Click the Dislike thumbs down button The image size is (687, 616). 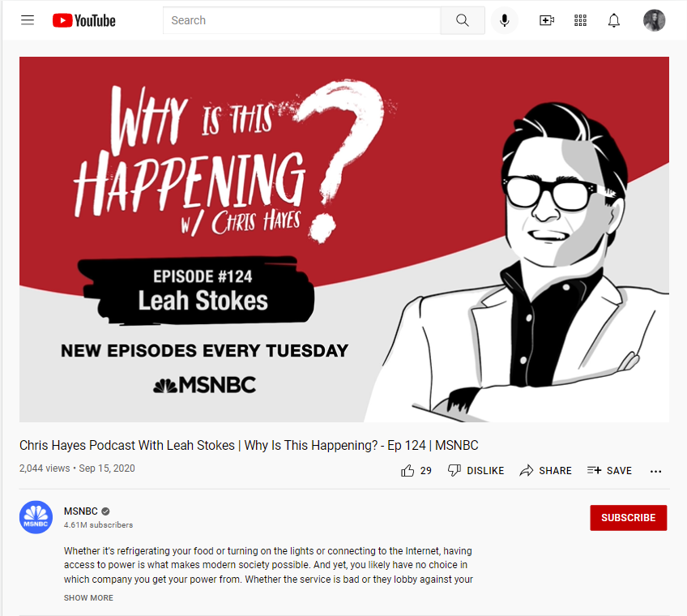476,470
